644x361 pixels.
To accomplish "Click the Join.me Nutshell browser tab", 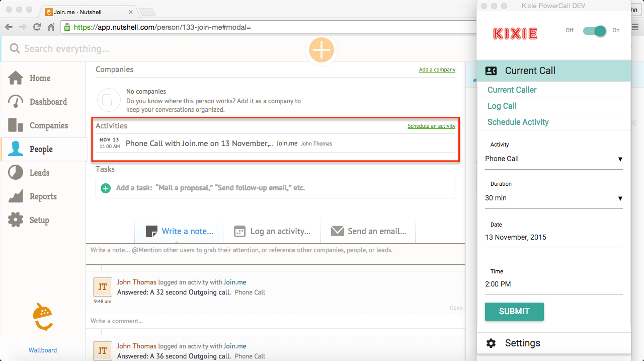I will click(x=88, y=11).
